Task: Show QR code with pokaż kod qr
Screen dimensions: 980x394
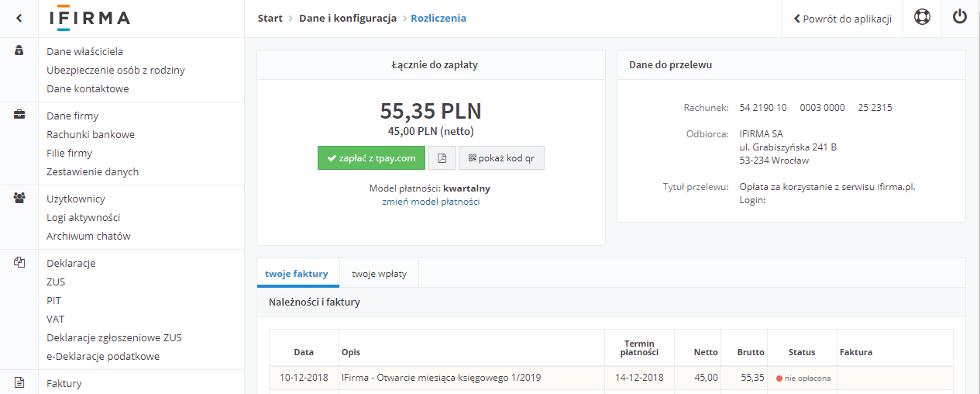Action: tap(501, 157)
